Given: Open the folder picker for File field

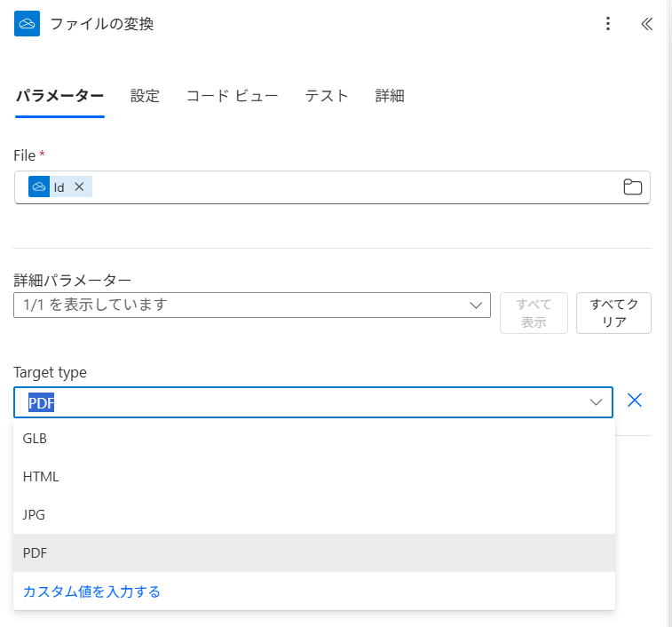Looking at the screenshot, I should tap(632, 187).
